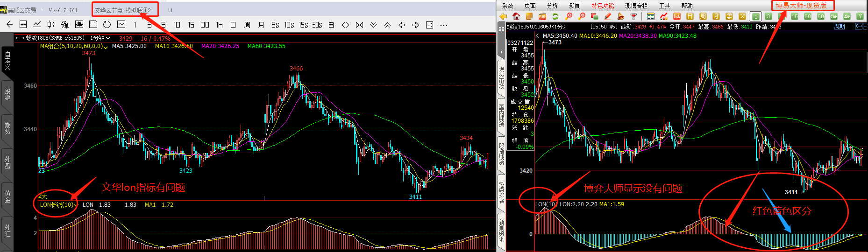This screenshot has height=252, width=868.
Task: Expand the MA组合 indicator dropdown
Action: pyautogui.click(x=106, y=47)
